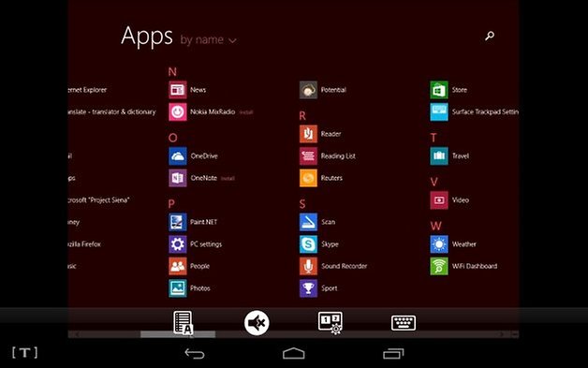Open PC settings gear icon

pyautogui.click(x=177, y=244)
